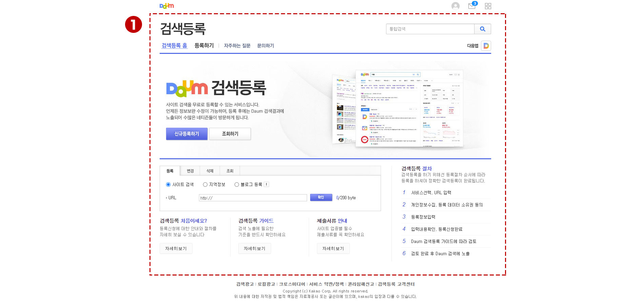
Task: Open the 검색광고 footer link
Action: coord(245,284)
